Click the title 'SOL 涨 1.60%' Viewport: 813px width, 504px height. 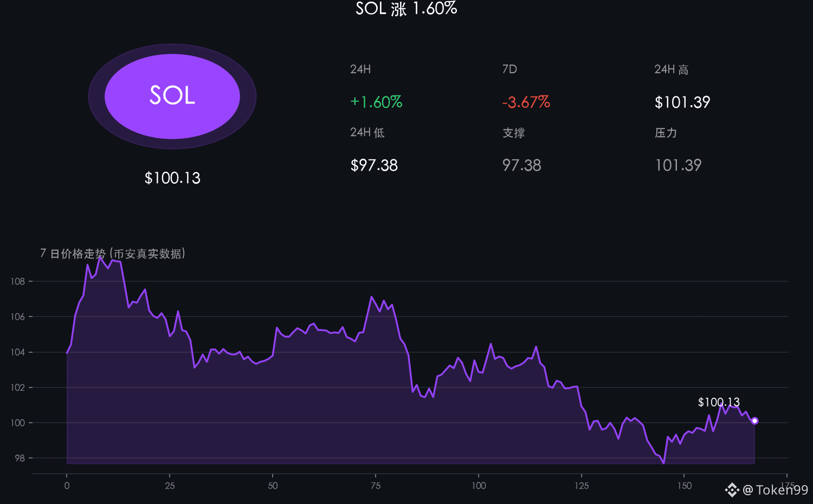coord(406,9)
